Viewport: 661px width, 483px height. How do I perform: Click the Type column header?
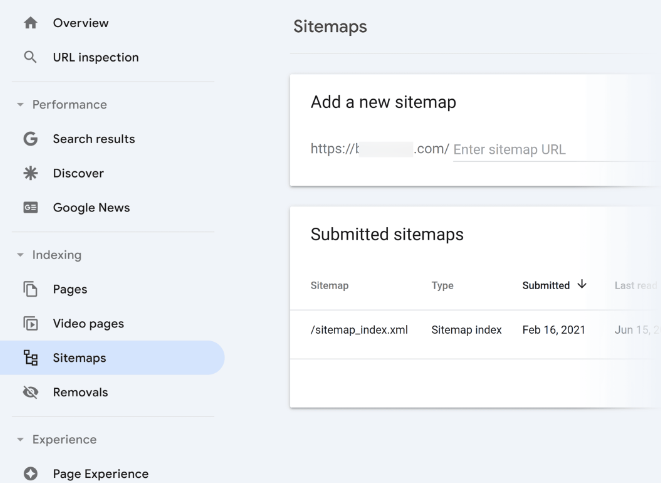442,286
